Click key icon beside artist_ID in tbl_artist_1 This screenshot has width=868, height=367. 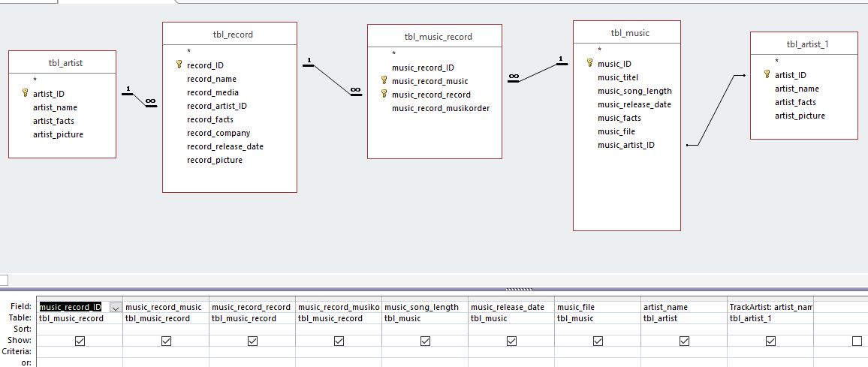coord(767,74)
